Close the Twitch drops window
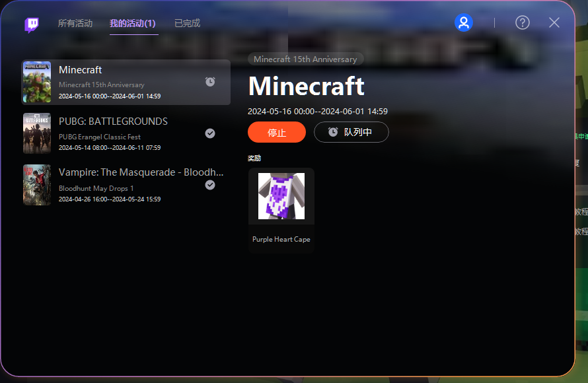Viewport: 588px width, 383px height. click(554, 23)
